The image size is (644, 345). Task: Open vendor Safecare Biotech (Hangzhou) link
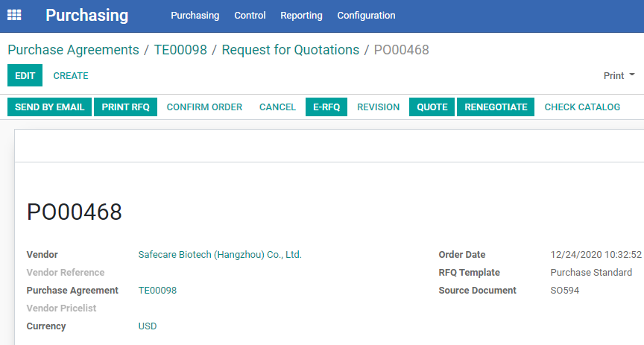point(220,255)
